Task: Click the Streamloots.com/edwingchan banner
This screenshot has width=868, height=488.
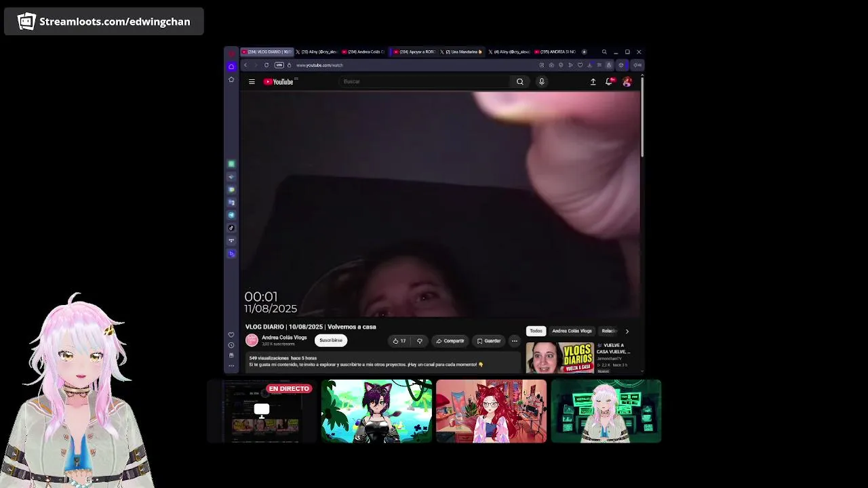Action: click(104, 22)
